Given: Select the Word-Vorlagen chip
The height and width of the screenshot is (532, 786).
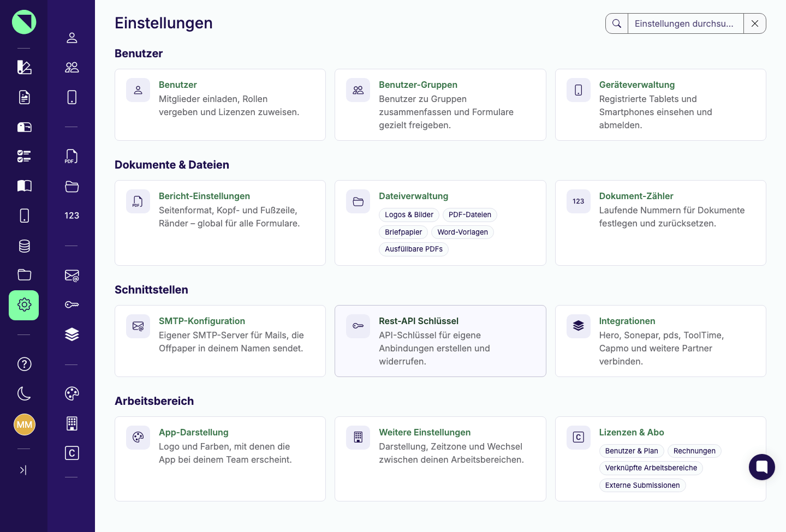Looking at the screenshot, I should (x=462, y=232).
